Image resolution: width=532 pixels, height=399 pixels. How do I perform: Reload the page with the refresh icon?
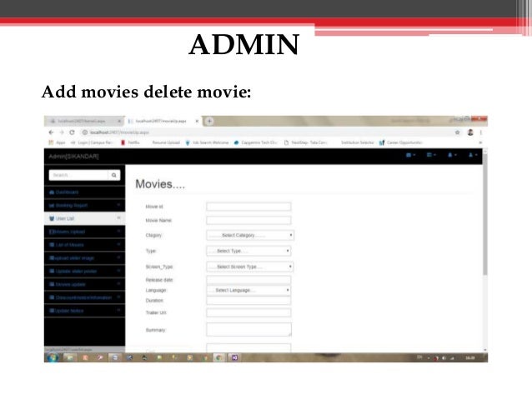[72, 132]
